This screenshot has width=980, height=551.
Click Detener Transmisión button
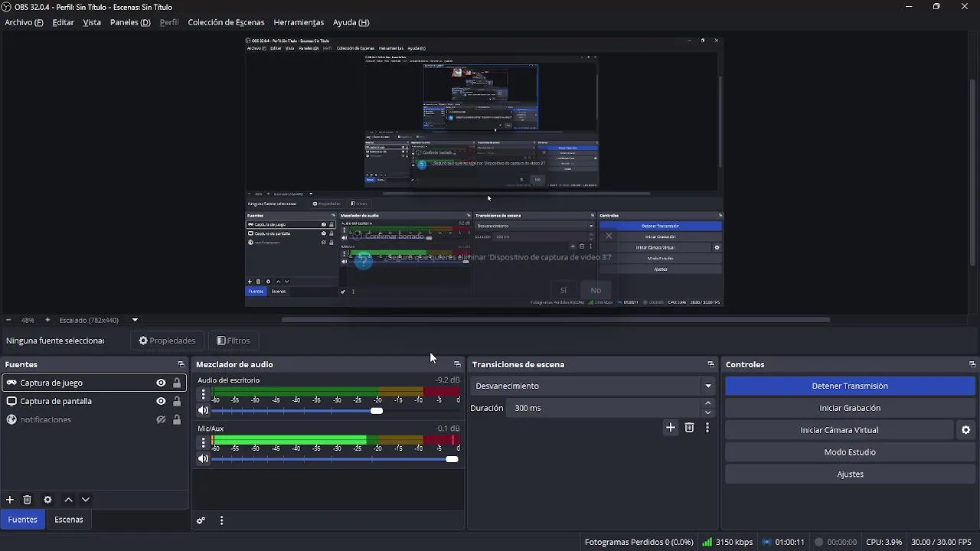coord(850,386)
